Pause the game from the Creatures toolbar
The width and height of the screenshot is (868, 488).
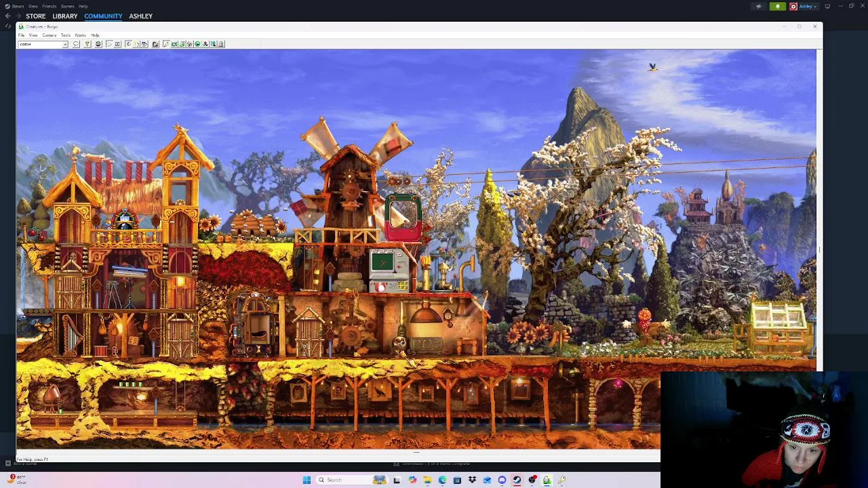click(117, 44)
